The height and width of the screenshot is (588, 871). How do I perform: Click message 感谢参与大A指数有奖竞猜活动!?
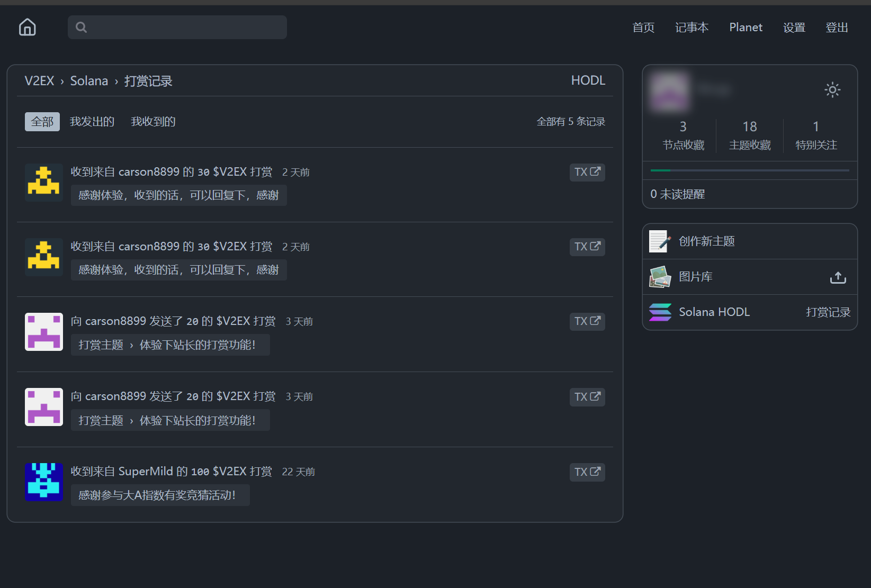tap(160, 495)
